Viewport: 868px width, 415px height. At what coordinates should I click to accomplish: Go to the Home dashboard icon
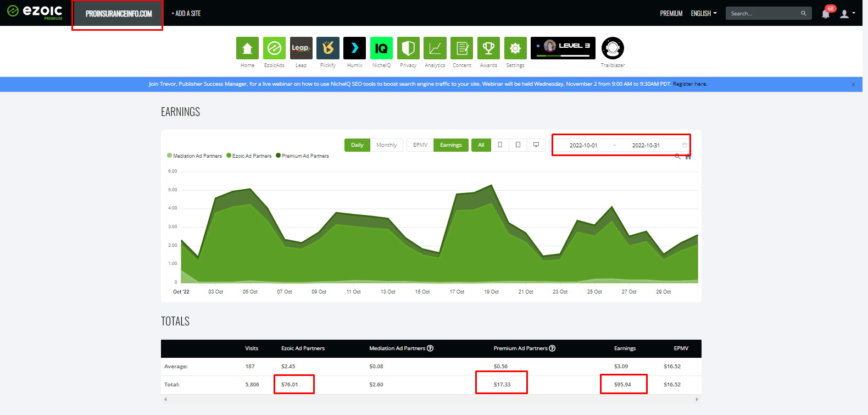[247, 48]
